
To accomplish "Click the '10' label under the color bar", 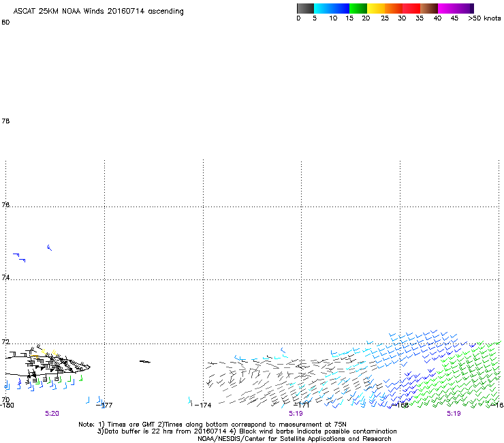I will (333, 18).
